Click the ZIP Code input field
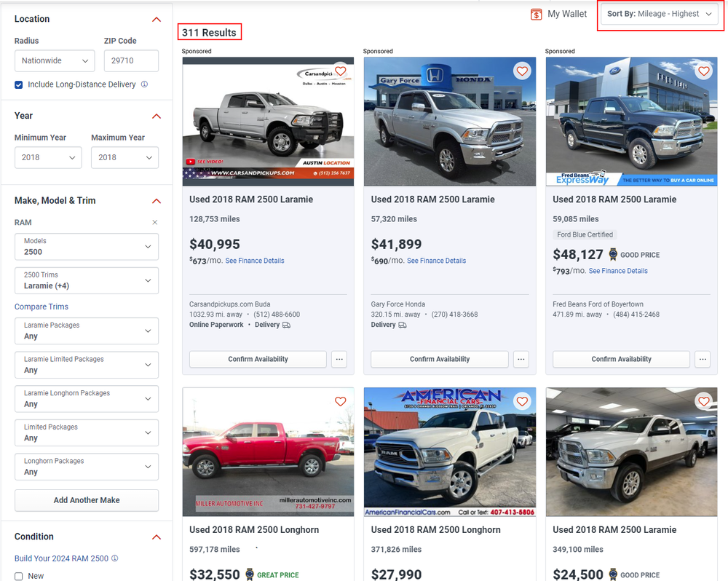 point(131,61)
